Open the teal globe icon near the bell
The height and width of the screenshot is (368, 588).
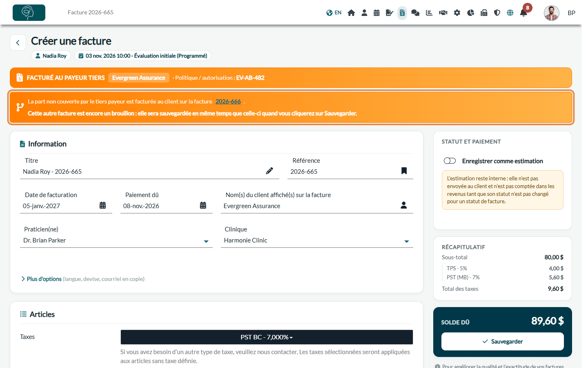click(510, 13)
